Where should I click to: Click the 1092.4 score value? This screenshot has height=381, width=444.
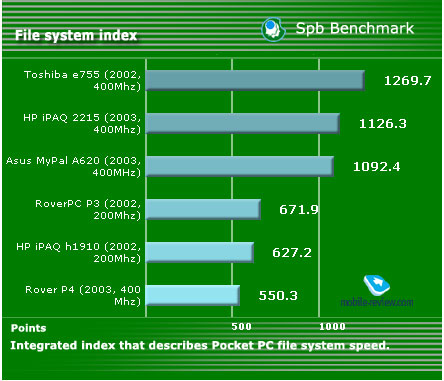tap(377, 166)
